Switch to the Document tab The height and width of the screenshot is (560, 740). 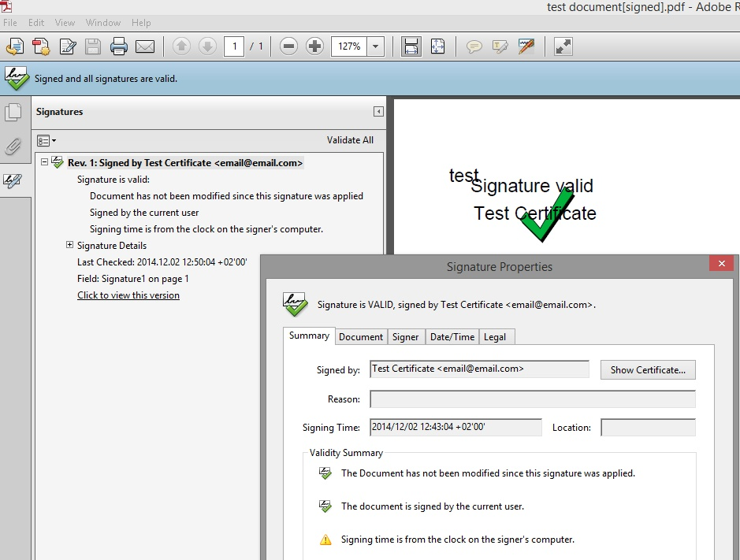click(361, 337)
